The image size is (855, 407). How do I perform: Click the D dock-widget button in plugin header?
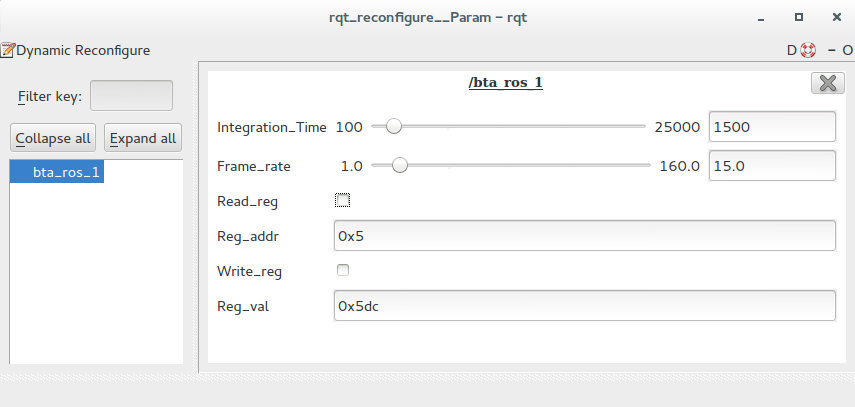tap(792, 50)
